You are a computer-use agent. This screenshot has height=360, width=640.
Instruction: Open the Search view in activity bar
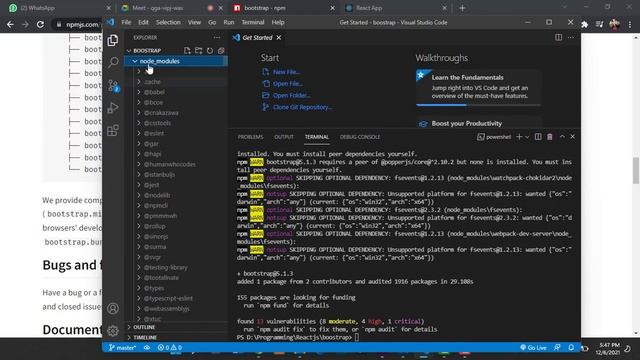click(113, 62)
